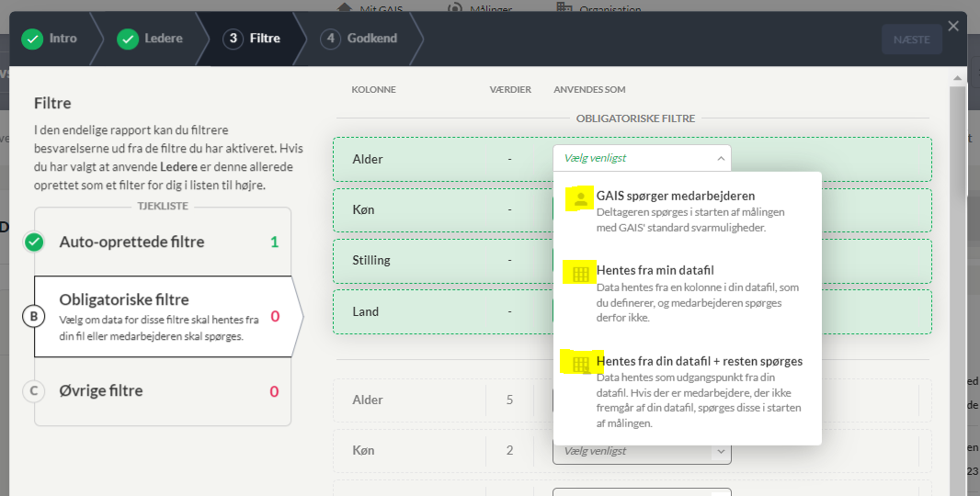
Task: Click the table icon beside Hentes fra min datafil
Action: tap(581, 274)
